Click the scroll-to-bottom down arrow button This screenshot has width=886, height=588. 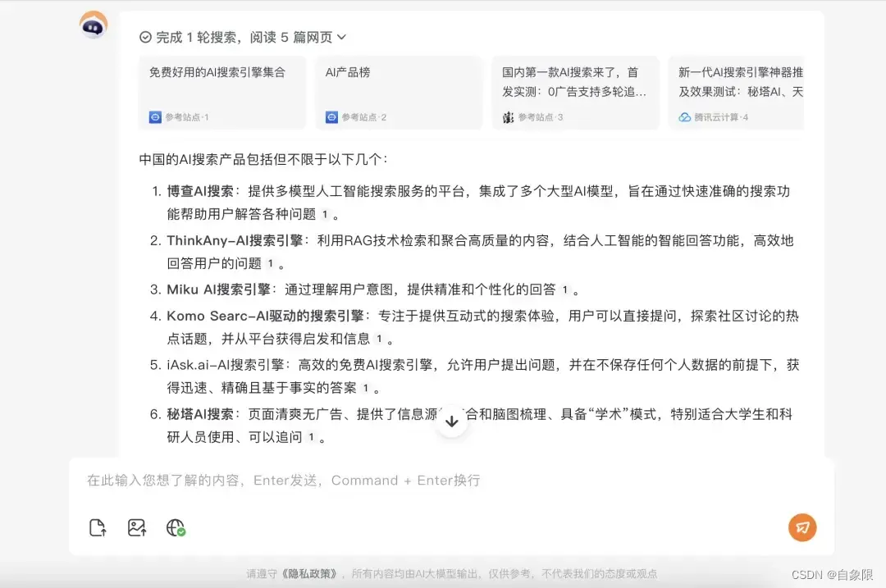[451, 422]
